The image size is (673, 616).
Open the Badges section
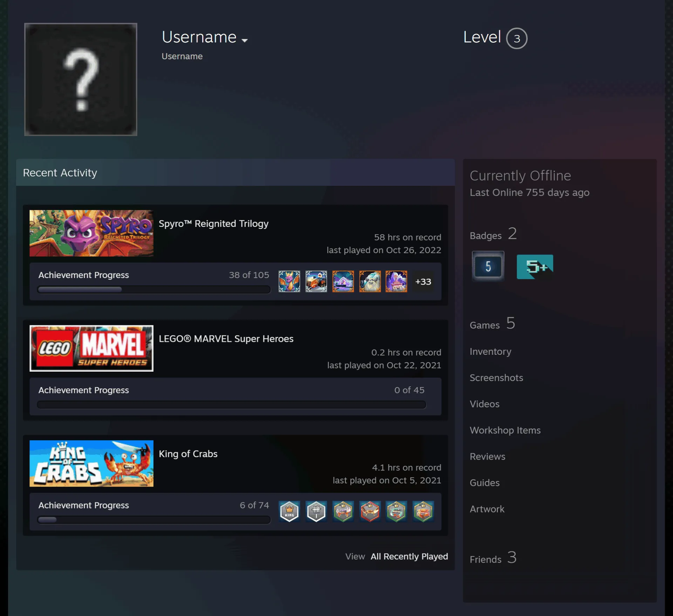pos(493,234)
